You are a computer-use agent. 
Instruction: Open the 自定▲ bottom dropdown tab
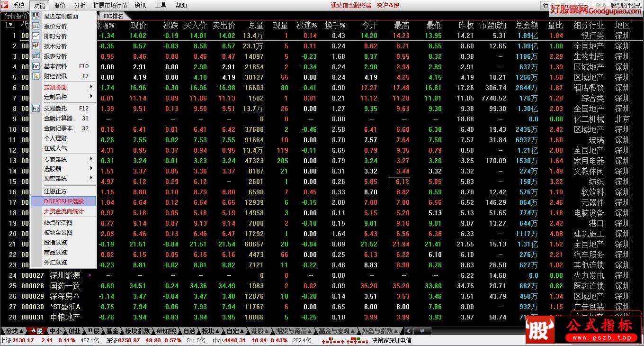235,331
